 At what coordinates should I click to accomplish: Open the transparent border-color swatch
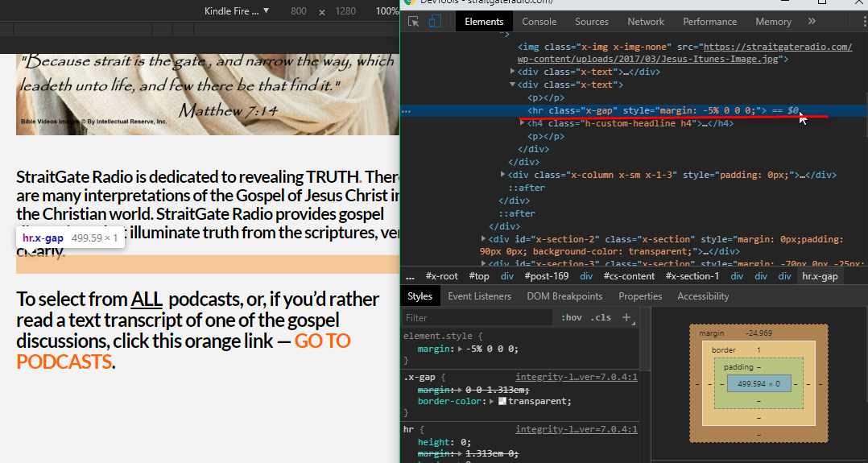(502, 401)
